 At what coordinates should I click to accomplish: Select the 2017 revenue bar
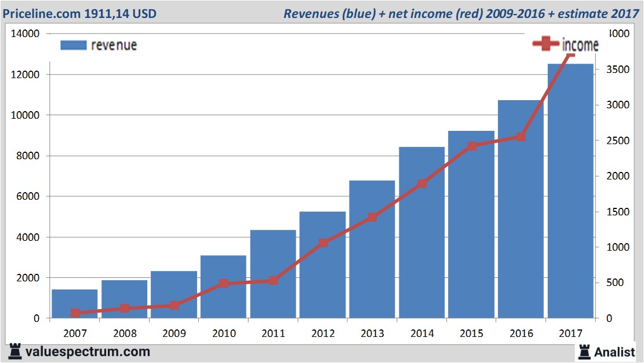pos(570,190)
